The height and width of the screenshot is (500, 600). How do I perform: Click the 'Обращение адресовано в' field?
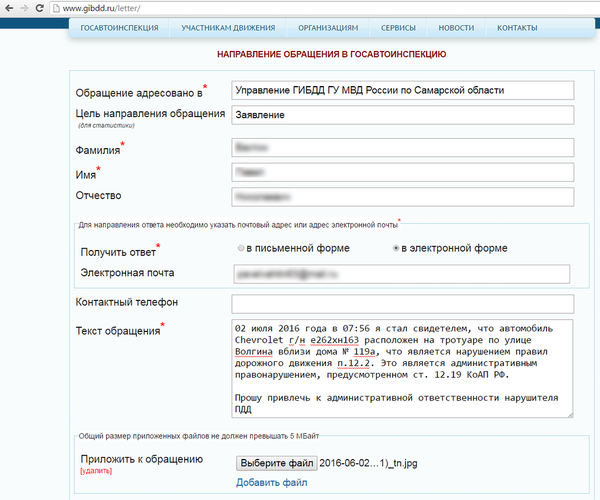coord(403,90)
